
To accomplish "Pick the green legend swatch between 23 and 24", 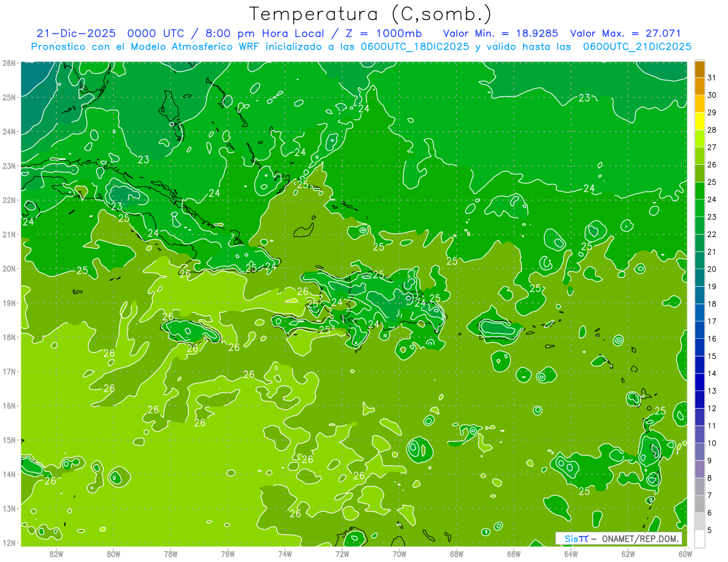I will (x=699, y=209).
